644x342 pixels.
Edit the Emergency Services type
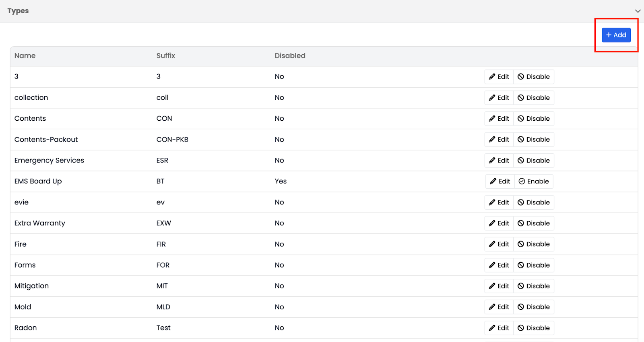(x=499, y=161)
